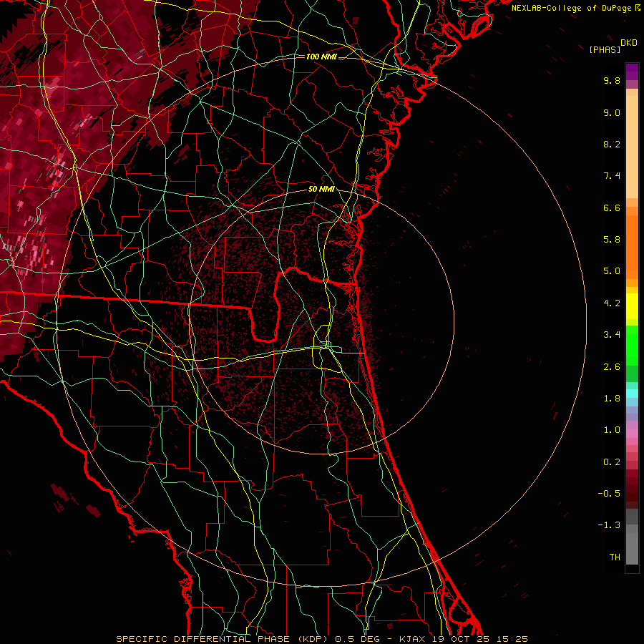Click the 100 NMI range ring label
This screenshot has height=644, width=644.
click(321, 57)
